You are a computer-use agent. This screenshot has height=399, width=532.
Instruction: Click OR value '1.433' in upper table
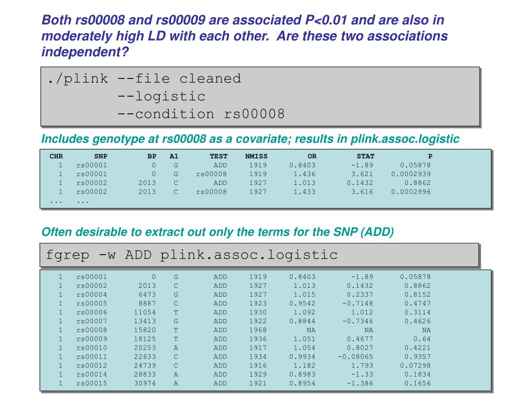pos(304,192)
